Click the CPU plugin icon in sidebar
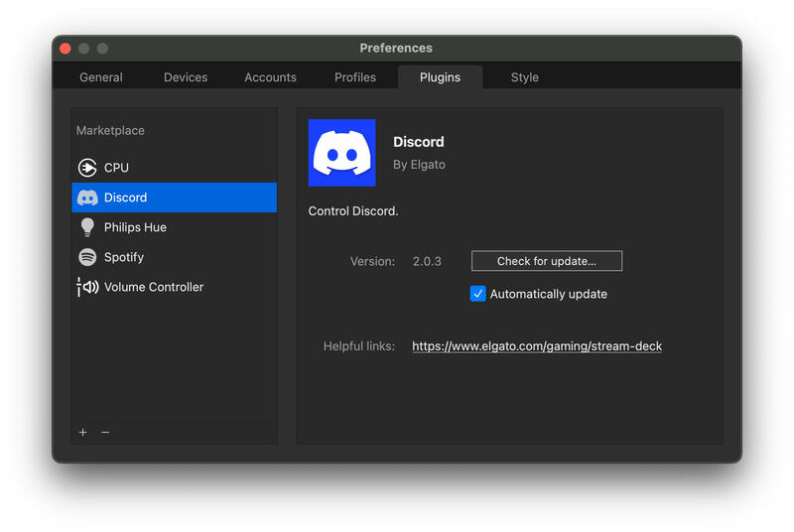This screenshot has height=532, width=794. (87, 168)
